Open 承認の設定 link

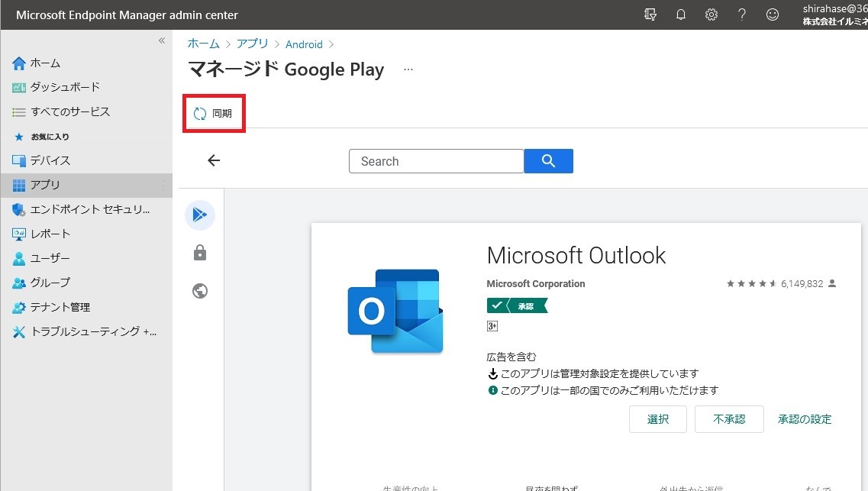805,419
